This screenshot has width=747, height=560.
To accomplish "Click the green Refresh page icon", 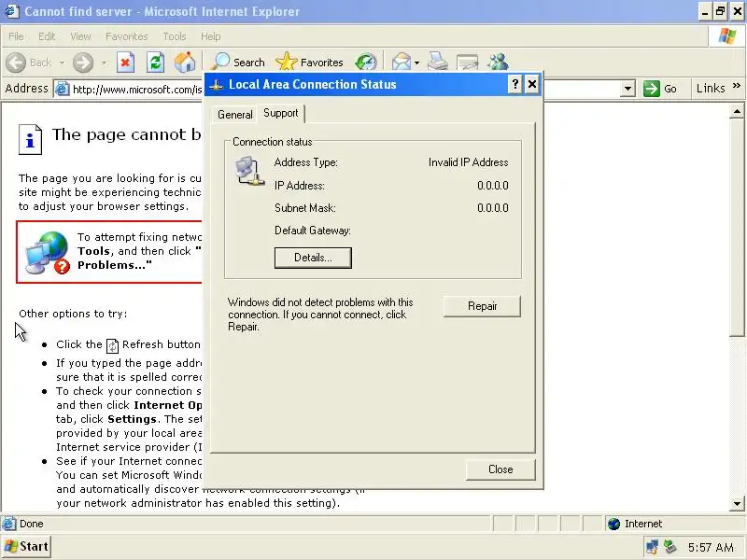I will [155, 63].
